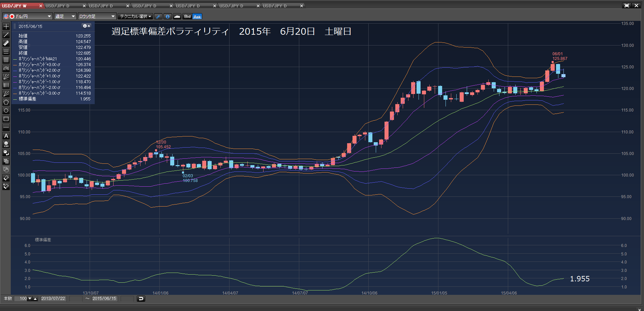Viewport: 644px width, 311px height.
Task: Decrease the bar count with down arrow
Action: point(30,299)
